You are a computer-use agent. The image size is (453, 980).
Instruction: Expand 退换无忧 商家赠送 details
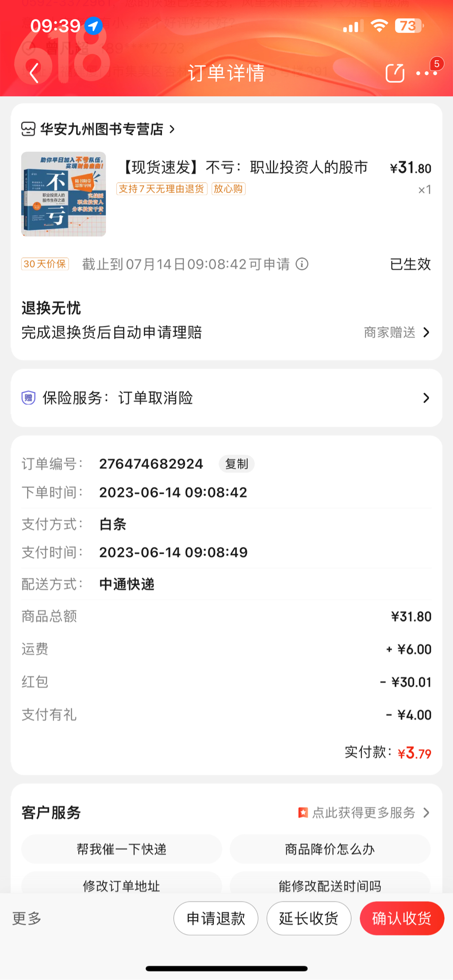426,332
